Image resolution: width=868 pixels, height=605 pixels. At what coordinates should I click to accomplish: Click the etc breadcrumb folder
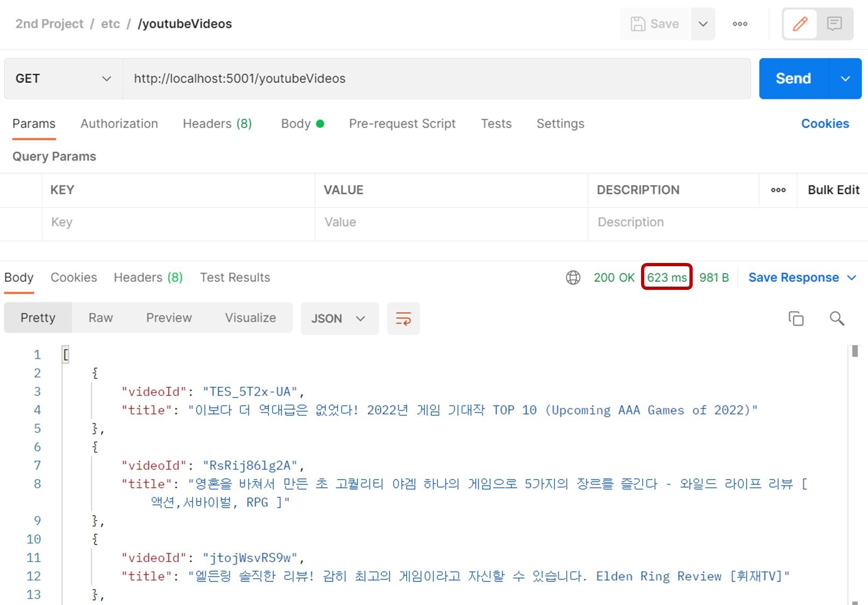tap(110, 24)
